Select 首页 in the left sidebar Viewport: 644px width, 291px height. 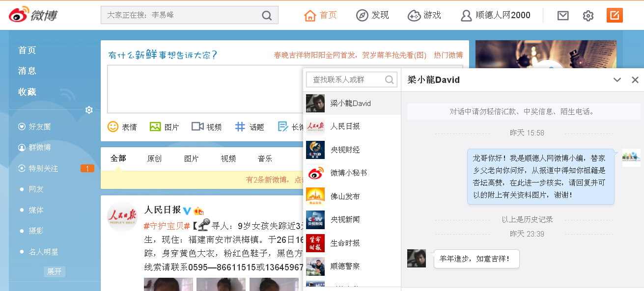click(27, 50)
